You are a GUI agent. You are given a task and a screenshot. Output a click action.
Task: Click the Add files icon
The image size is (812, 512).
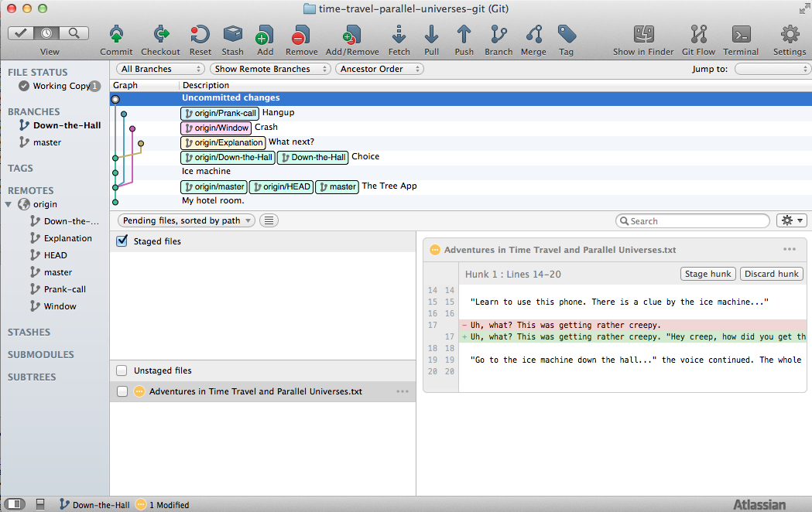point(265,35)
